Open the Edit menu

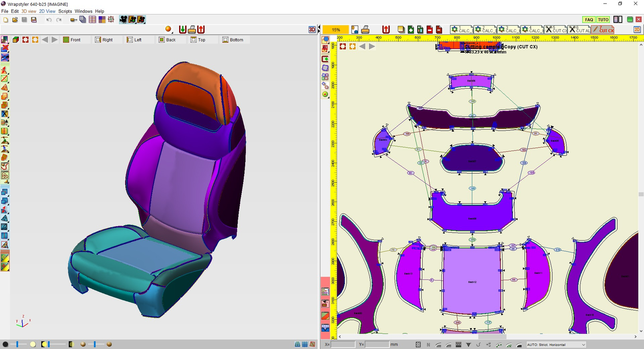15,11
